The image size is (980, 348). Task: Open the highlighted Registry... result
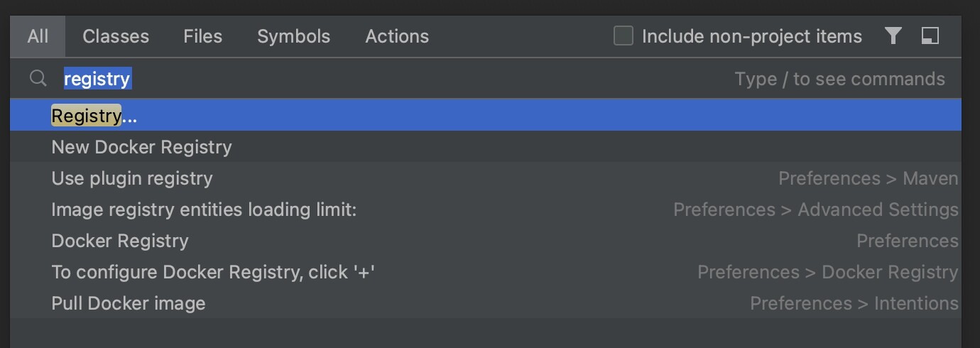[94, 116]
